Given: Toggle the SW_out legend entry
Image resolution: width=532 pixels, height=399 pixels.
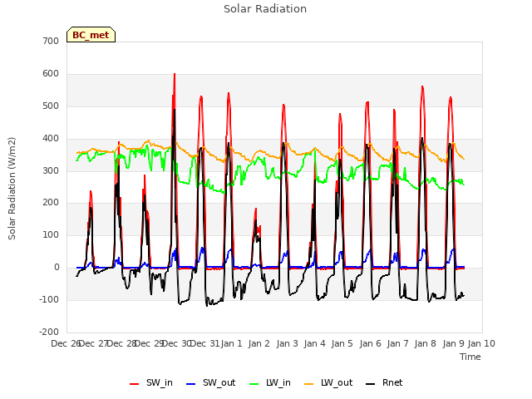Looking at the screenshot, I should point(210,382).
